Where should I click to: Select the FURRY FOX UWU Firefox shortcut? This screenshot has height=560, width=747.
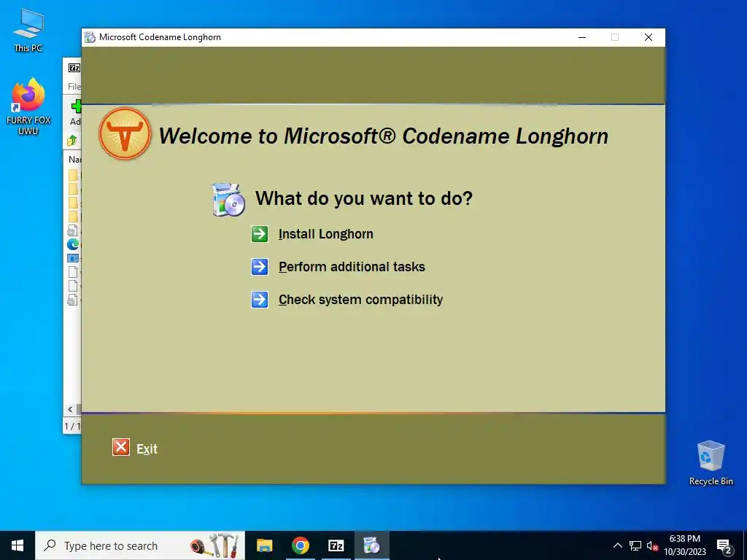28,106
